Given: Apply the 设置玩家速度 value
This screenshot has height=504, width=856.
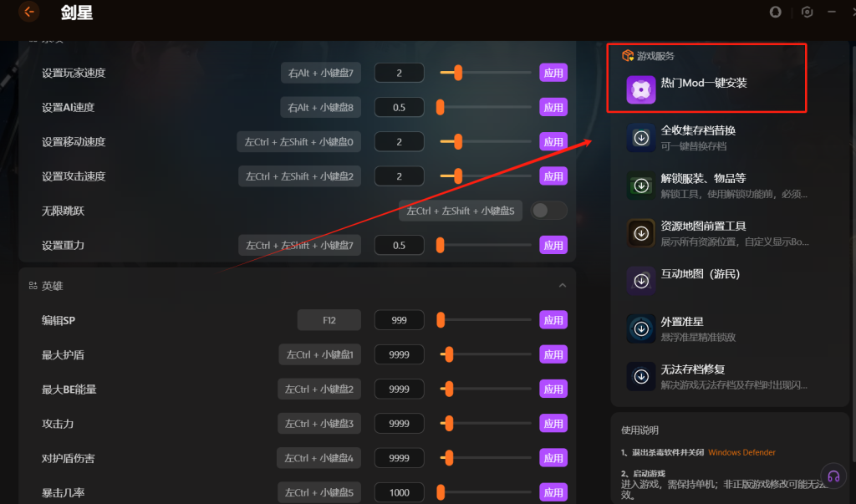Looking at the screenshot, I should click(x=553, y=73).
